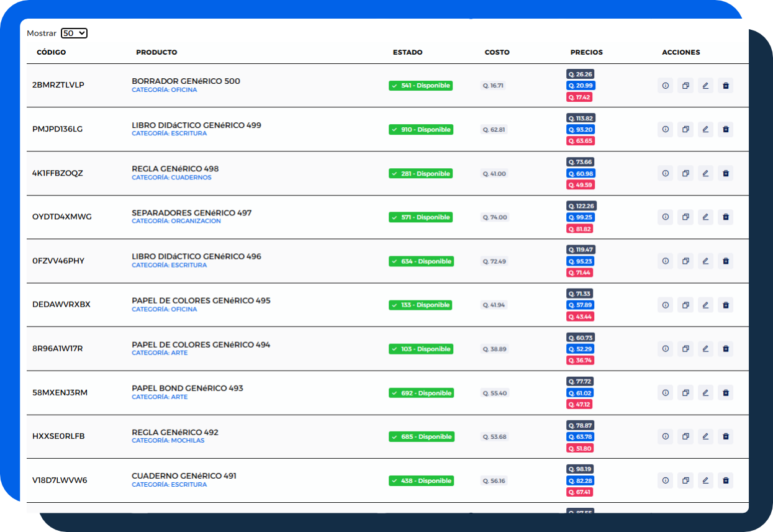Screen dimensions: 773x532
Task: Duplicate PAPEL BOND GENÉRICO 493
Action: point(685,392)
